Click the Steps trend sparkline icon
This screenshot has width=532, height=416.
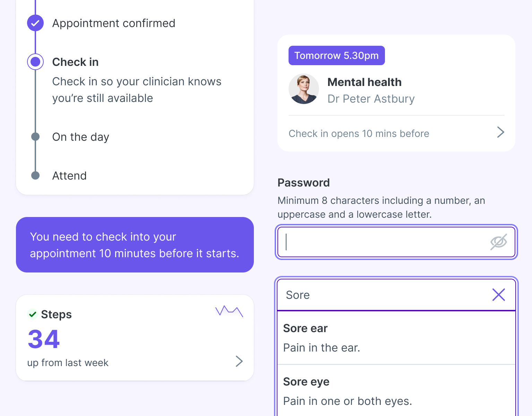coord(229,311)
